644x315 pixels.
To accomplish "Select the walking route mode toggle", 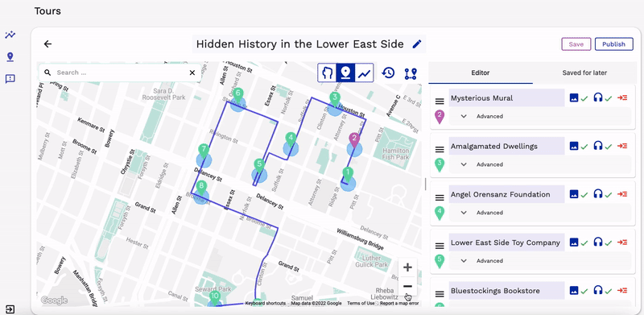I will (327, 73).
